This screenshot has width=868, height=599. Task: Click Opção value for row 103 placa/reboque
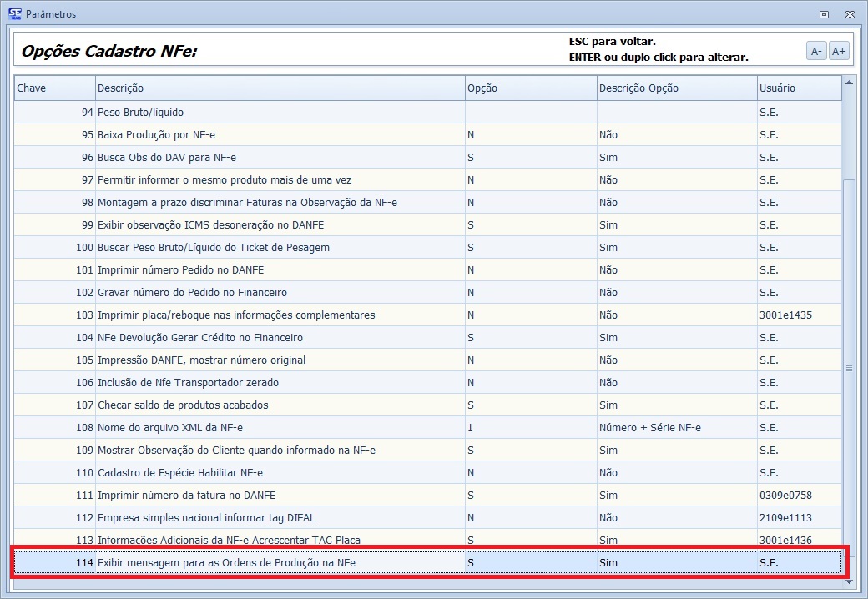pos(471,315)
